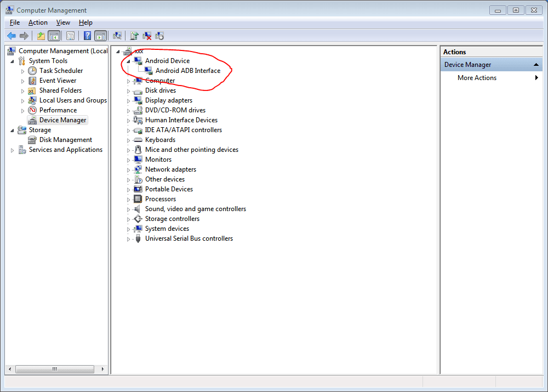Open the Help menu

85,22
